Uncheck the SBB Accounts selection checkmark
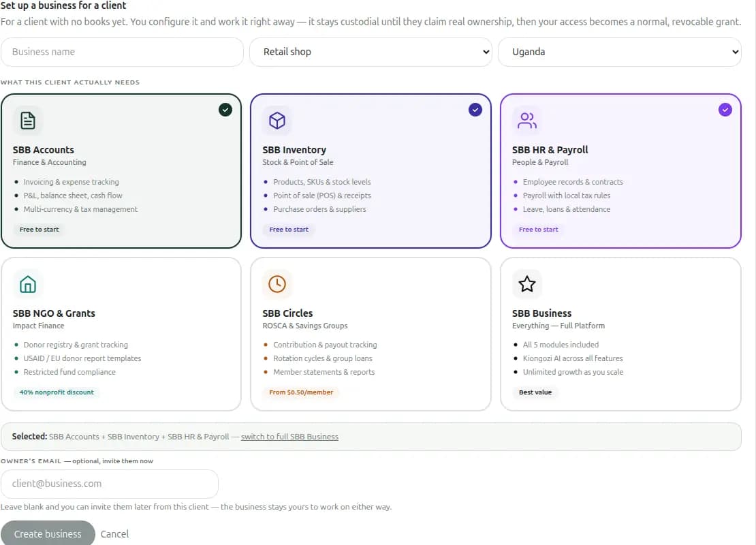756x545 pixels. tap(225, 110)
